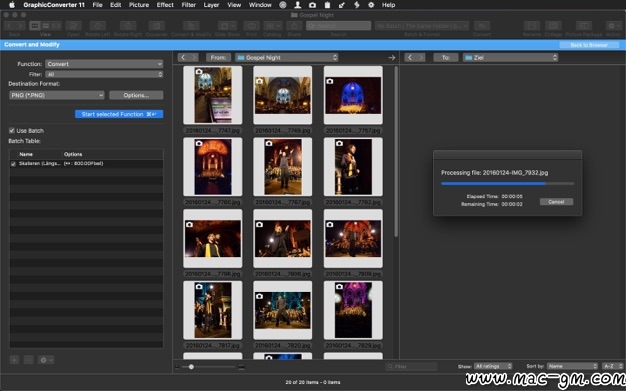
Task: Open the Action gear toolbar dropdown
Action: 613,26
